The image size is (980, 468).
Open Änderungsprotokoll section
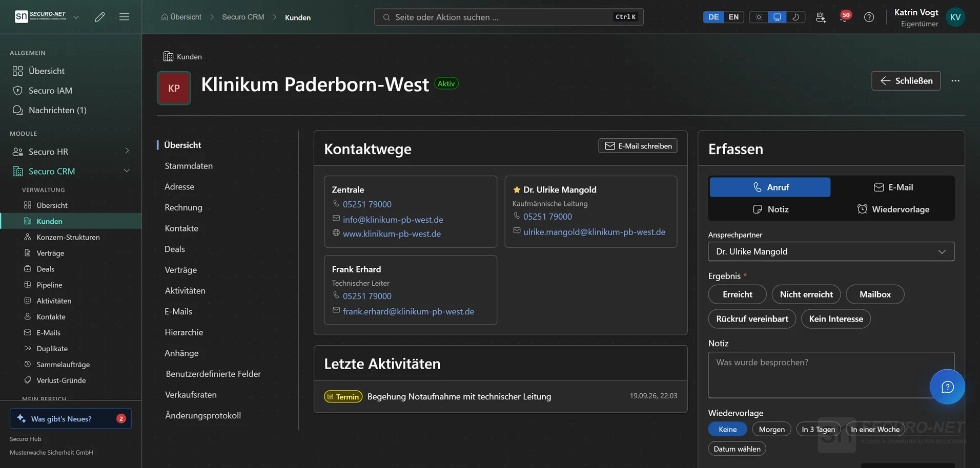click(x=203, y=416)
